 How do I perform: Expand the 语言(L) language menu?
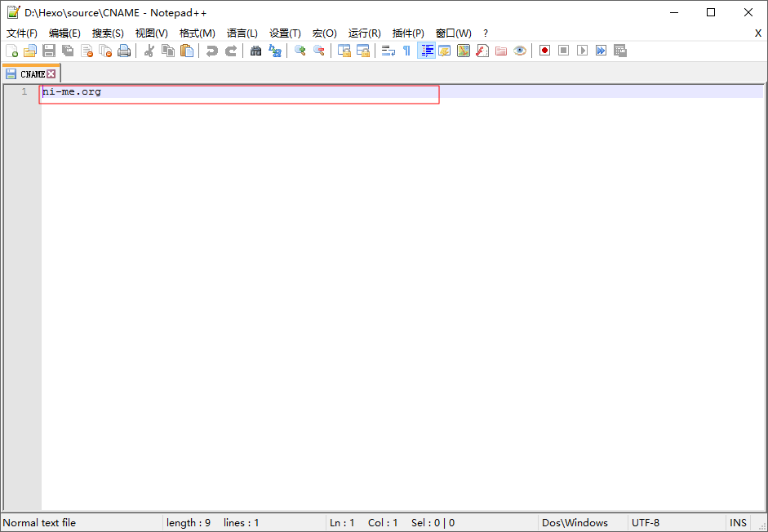(x=242, y=33)
